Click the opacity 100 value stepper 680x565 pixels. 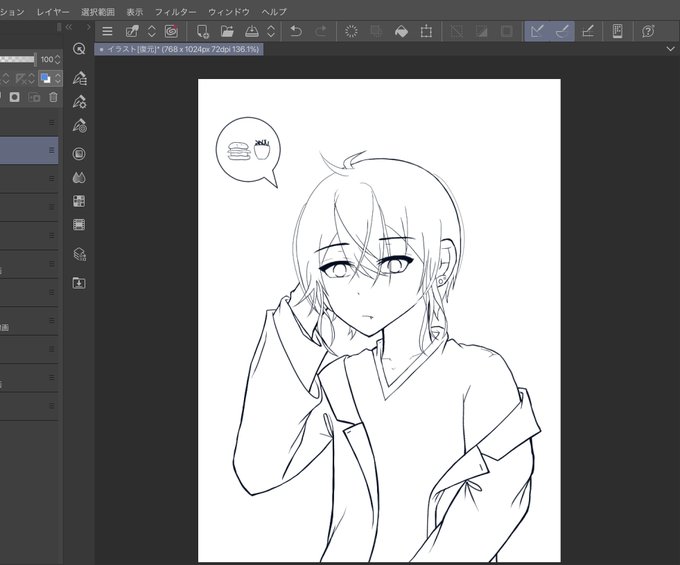[x=58, y=59]
